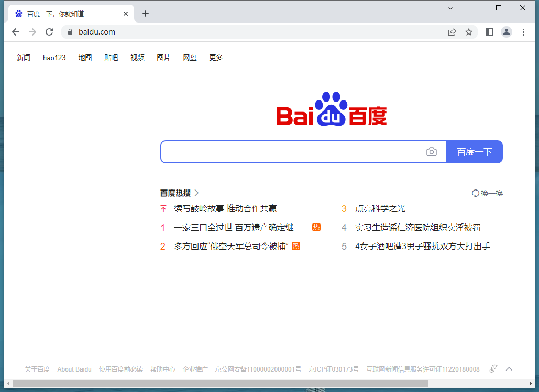Click the browser forward arrow
539x392 pixels.
coord(32,32)
